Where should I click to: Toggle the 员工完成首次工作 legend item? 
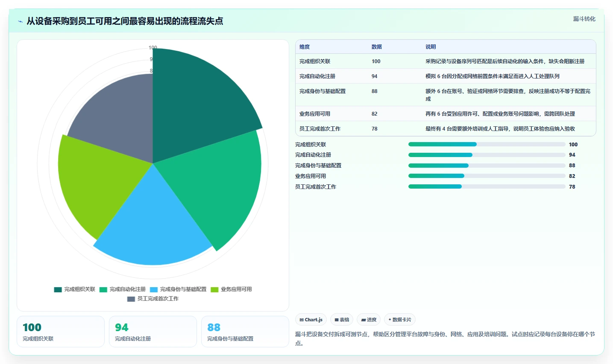(153, 299)
